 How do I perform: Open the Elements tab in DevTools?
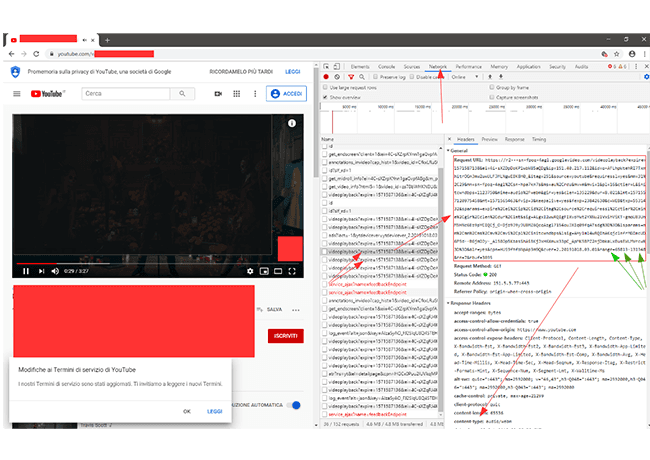click(x=360, y=66)
